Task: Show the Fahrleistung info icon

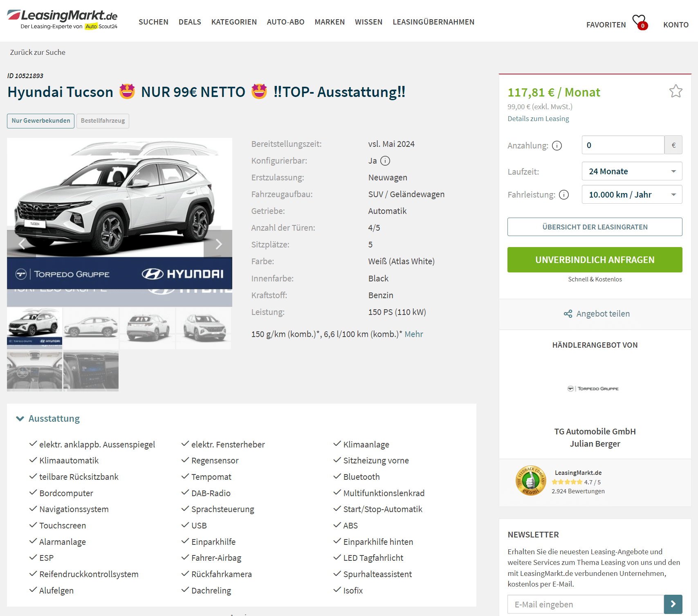Action: 564,195
